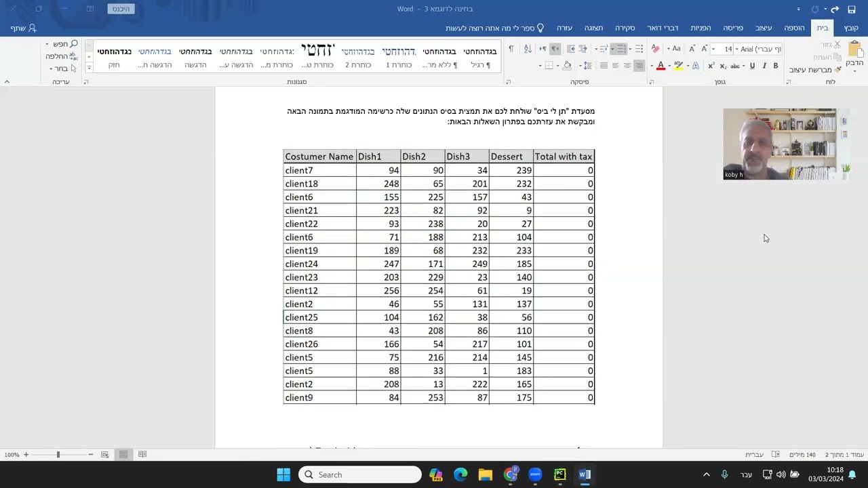
Task: Click the Replace button (החלפה)
Action: click(x=62, y=56)
